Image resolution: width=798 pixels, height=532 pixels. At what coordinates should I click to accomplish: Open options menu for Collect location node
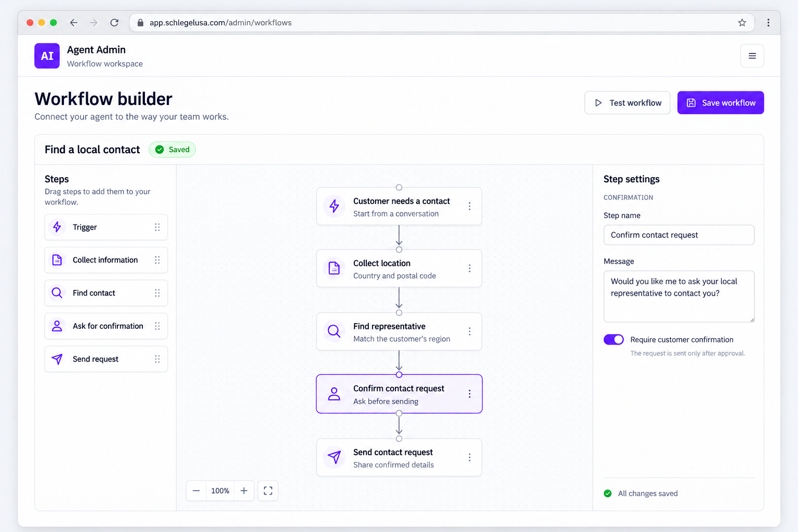[x=470, y=268]
